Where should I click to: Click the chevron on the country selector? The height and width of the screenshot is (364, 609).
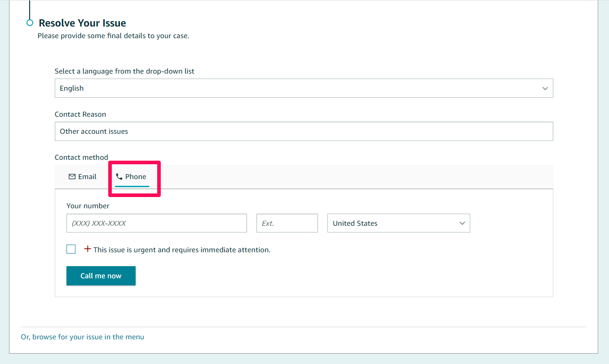tap(462, 223)
